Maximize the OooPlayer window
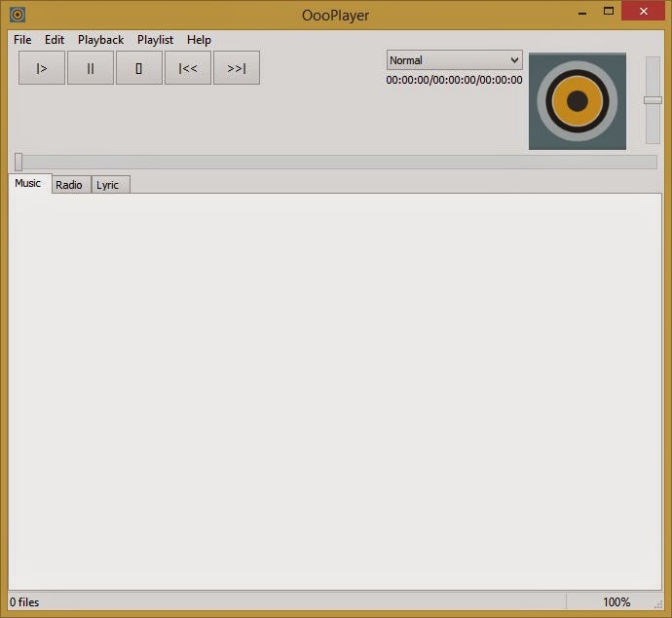 (608, 12)
